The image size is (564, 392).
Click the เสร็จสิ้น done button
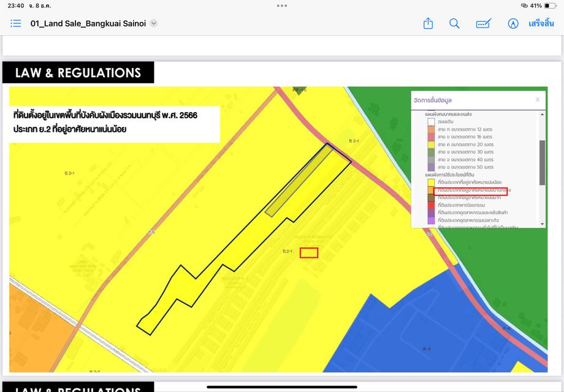point(541,23)
